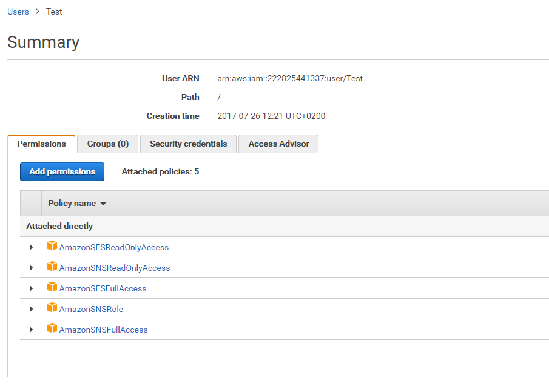Screen dimensions: 549x392
Task: Click the Add permissions button
Action: pos(62,171)
